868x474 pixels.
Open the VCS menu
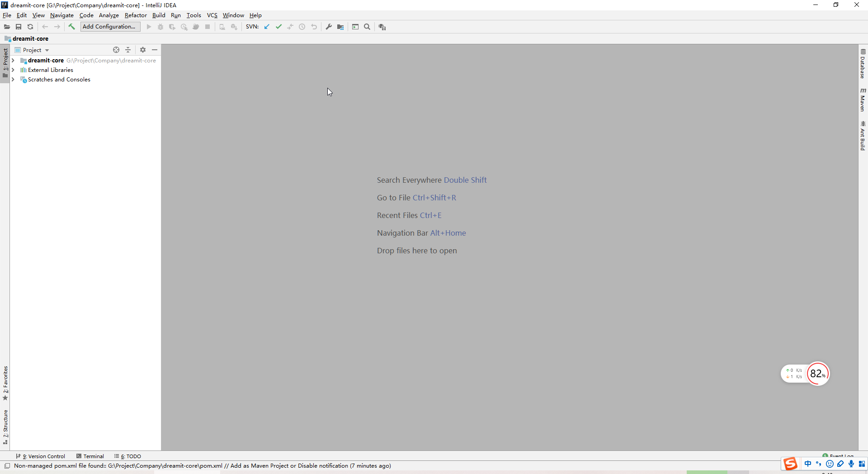pyautogui.click(x=212, y=15)
